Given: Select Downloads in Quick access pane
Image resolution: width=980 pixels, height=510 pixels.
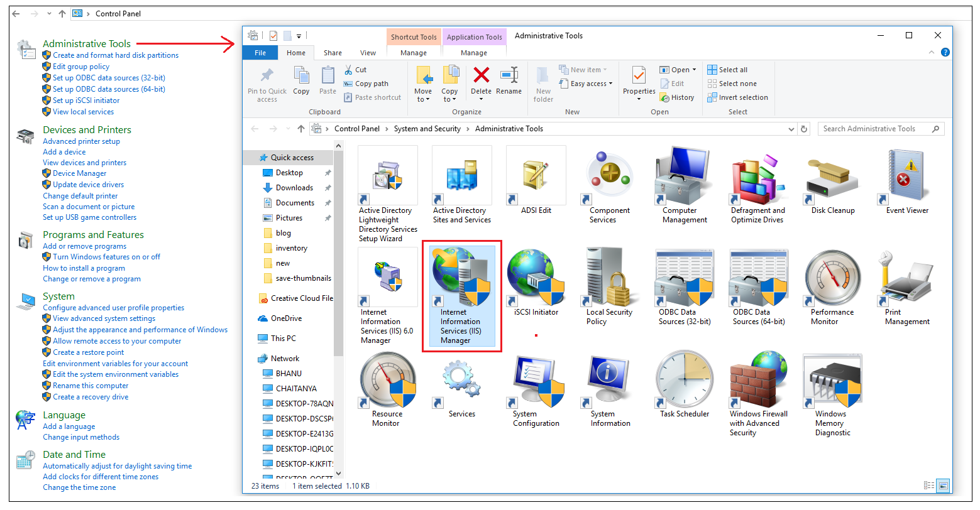Looking at the screenshot, I should (x=294, y=188).
